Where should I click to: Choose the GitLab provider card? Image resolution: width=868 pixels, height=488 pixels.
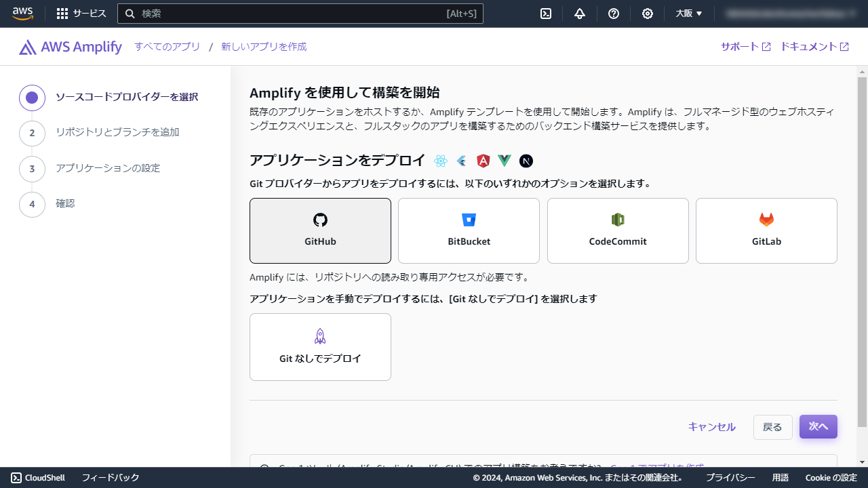(x=766, y=230)
